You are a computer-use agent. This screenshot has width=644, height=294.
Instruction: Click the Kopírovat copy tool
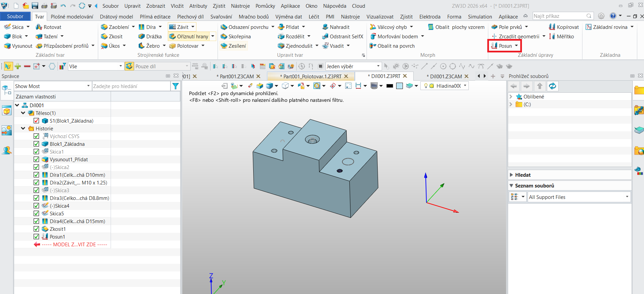[564, 27]
